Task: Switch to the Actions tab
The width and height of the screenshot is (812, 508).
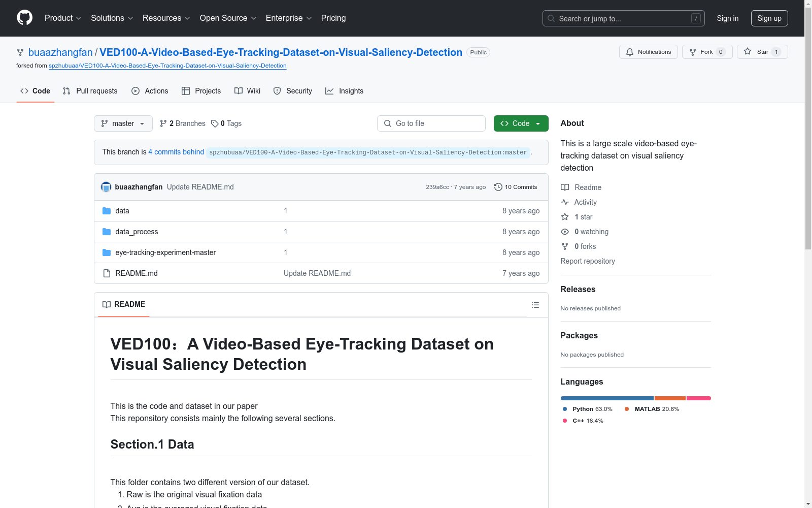Action: [x=150, y=91]
